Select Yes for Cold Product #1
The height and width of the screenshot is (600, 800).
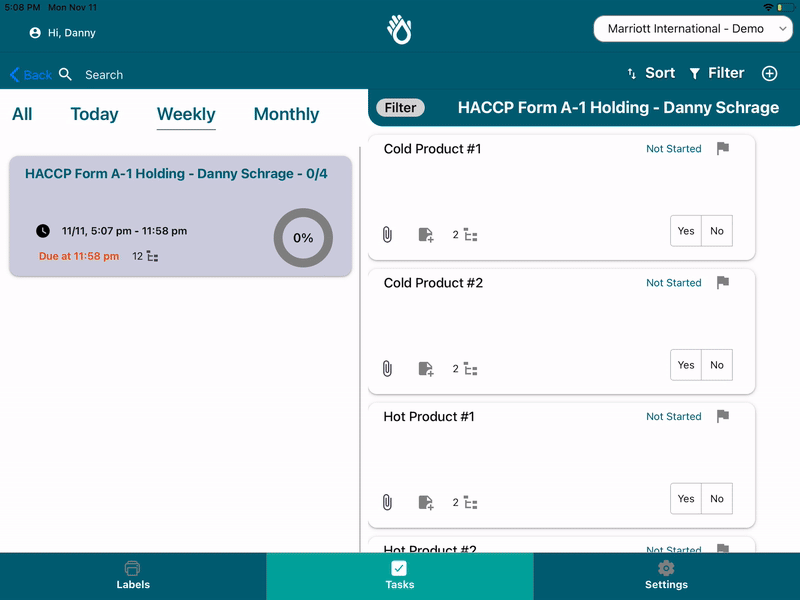(x=686, y=231)
